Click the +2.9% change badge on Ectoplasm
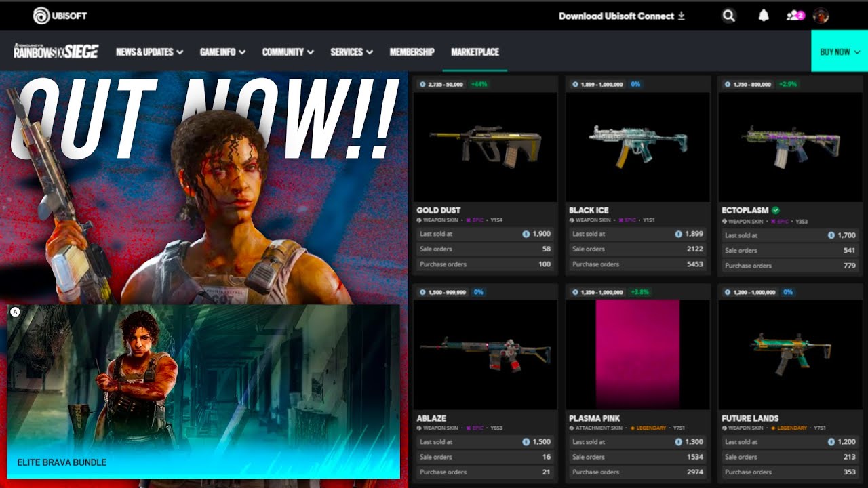 coord(788,84)
